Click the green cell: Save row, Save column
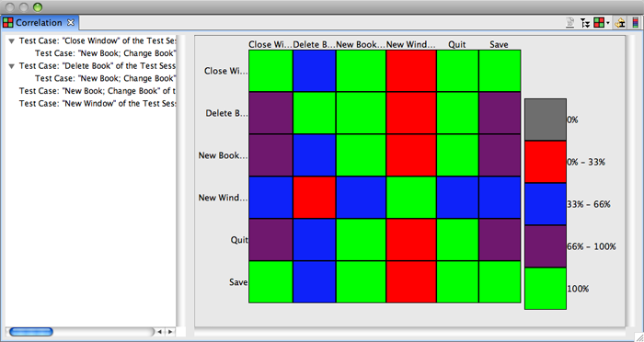The width and height of the screenshot is (644, 342). point(500,282)
